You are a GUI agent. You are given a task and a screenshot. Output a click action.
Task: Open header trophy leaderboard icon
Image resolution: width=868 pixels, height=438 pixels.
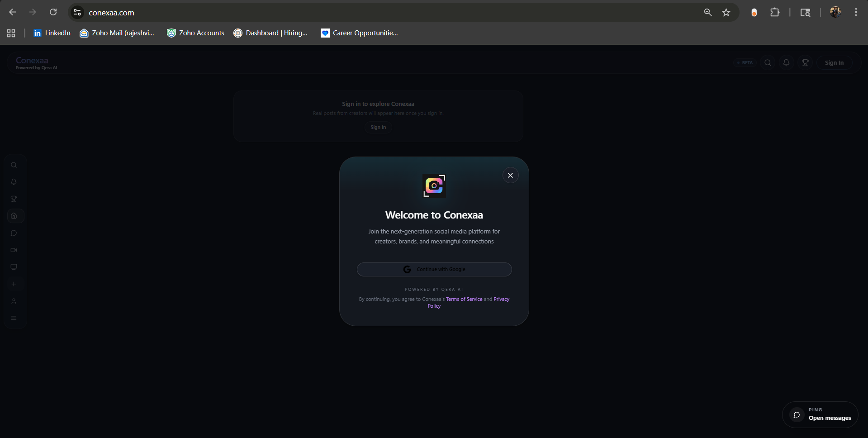coord(806,63)
